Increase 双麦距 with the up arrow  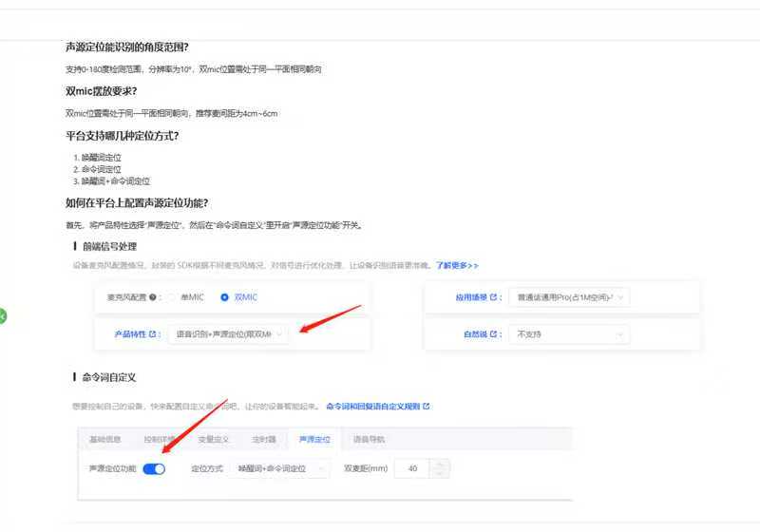click(x=440, y=465)
